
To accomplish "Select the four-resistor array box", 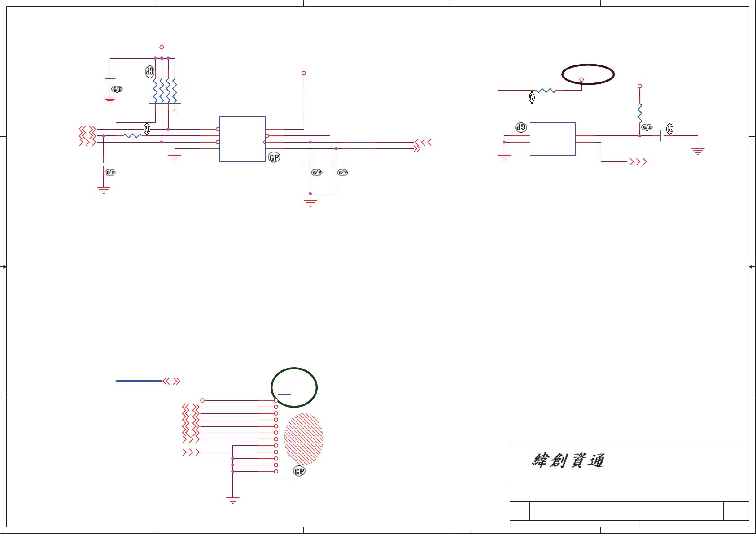I will tap(165, 91).
